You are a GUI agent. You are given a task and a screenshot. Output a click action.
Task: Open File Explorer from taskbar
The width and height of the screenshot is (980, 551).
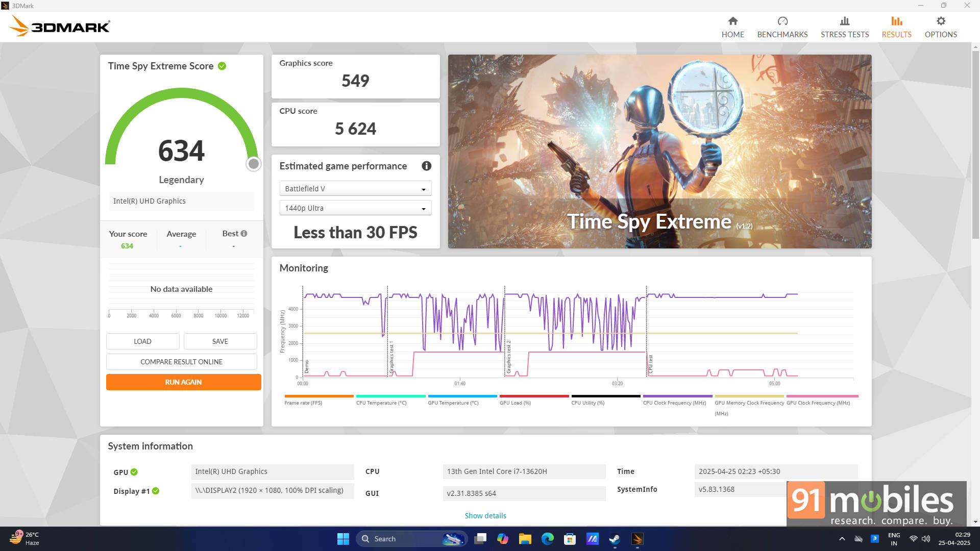525,539
